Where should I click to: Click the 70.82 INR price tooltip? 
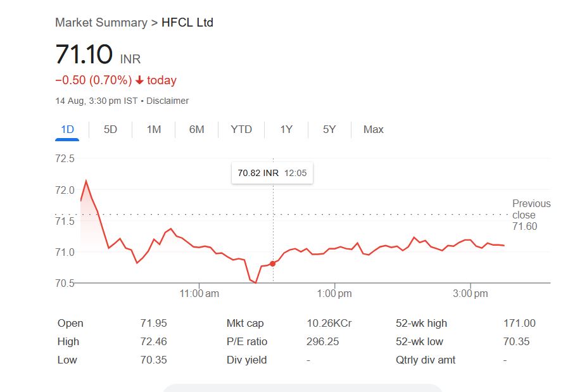tap(272, 173)
